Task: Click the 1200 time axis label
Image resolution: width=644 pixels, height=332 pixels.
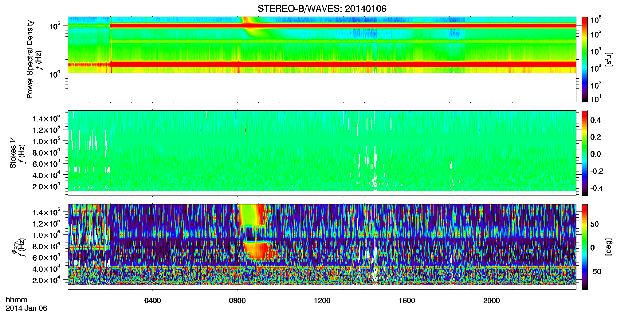Action: pos(322,301)
